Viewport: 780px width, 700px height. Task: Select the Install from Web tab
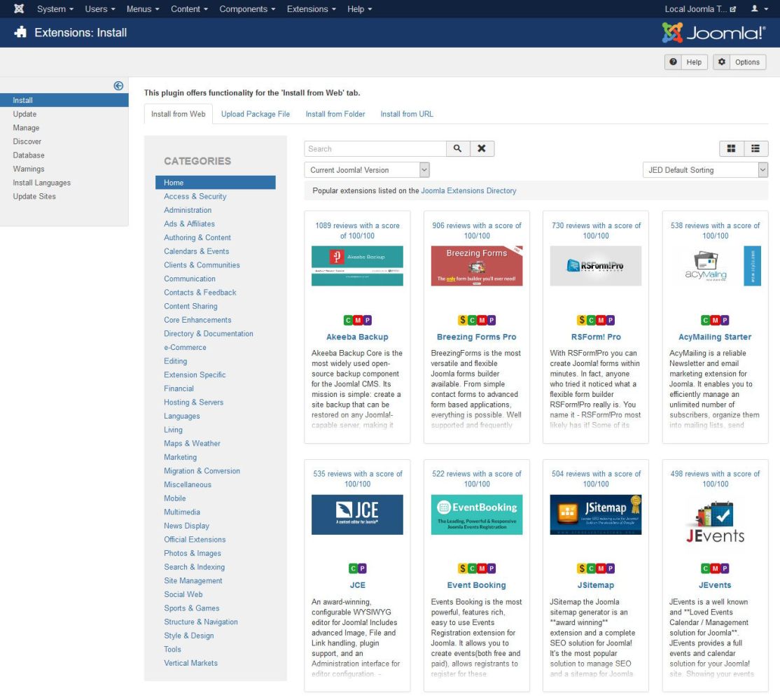click(x=178, y=114)
